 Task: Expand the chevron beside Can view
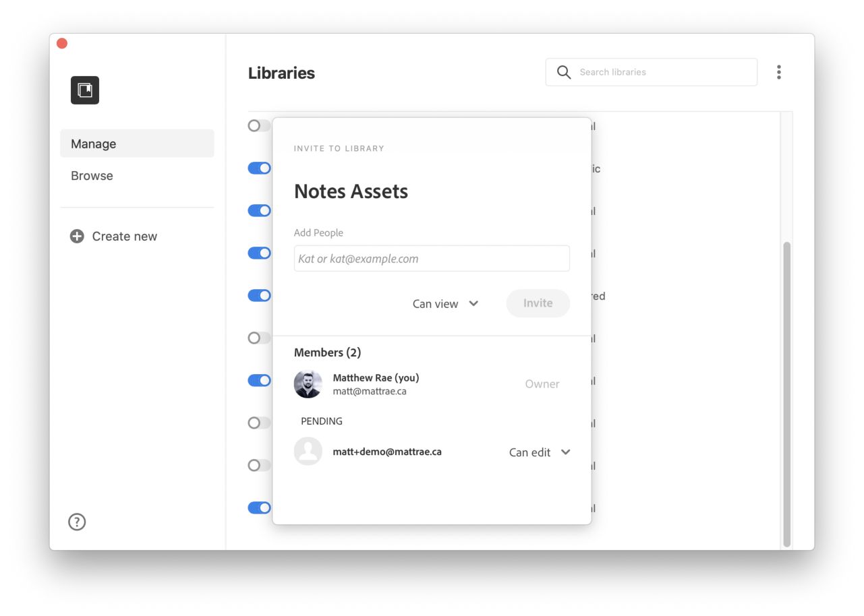pyautogui.click(x=473, y=303)
